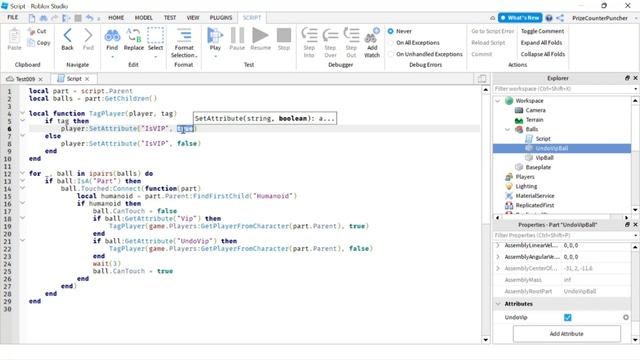
Task: Select On All Exceptions option
Action: pos(391,42)
